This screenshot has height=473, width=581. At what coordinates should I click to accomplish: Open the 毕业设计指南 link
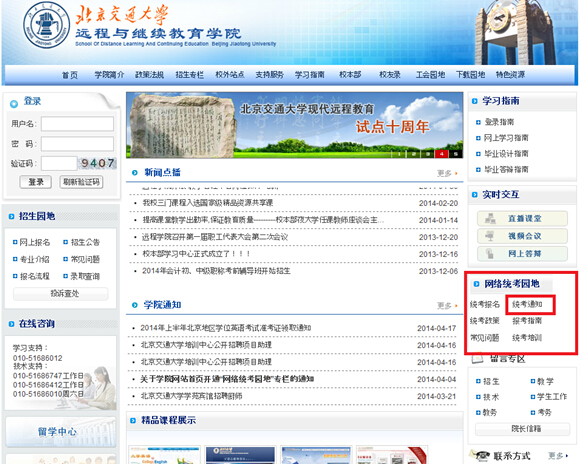(506, 154)
